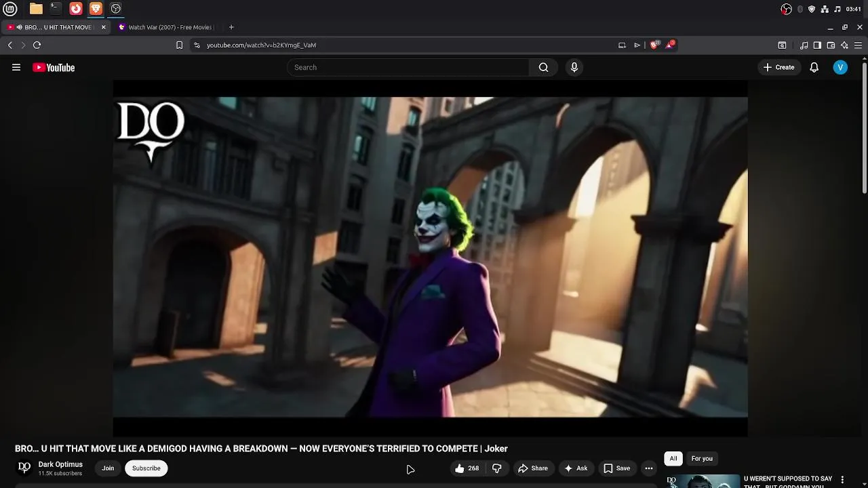This screenshot has width=868, height=488.
Task: Toggle the browser sidebar panel
Action: pyautogui.click(x=817, y=45)
